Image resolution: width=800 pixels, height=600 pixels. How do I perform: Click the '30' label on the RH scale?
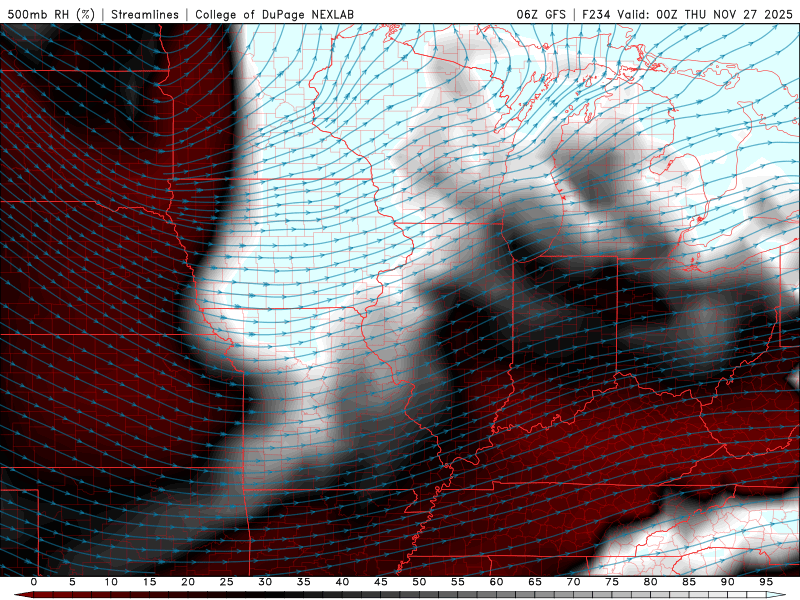265,582
